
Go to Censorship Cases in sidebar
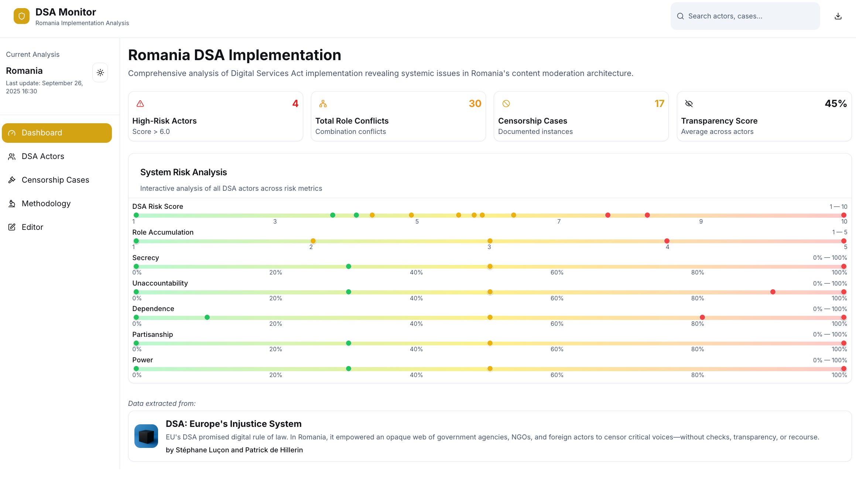pos(57,180)
